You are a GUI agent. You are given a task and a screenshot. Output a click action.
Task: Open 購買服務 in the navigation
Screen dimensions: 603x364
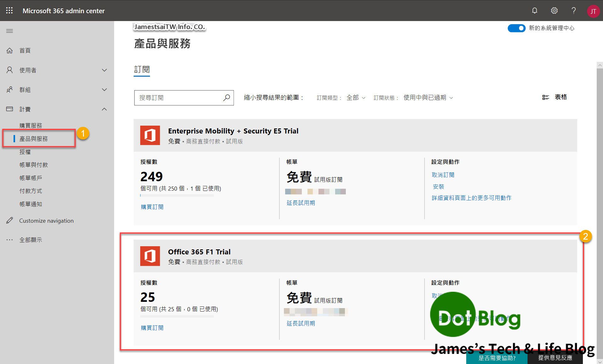(31, 125)
